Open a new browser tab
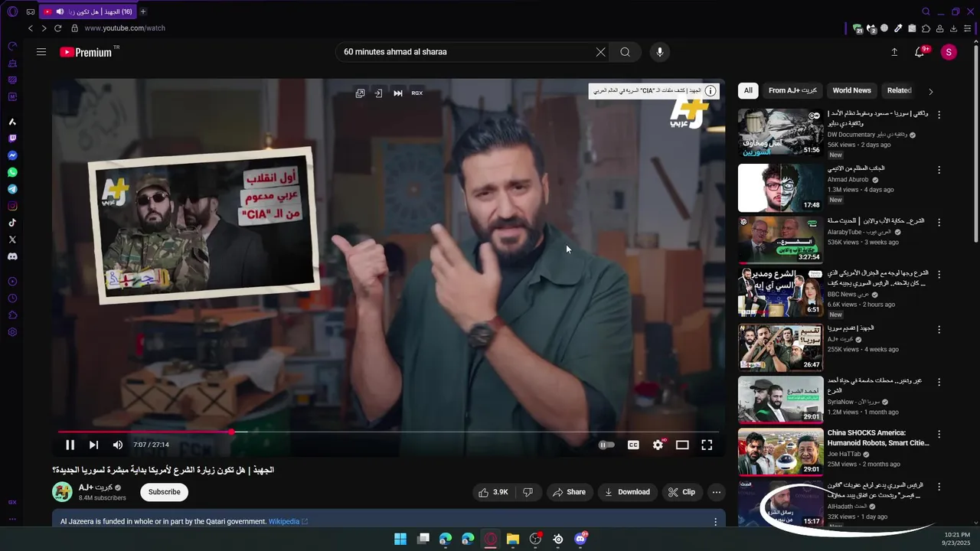980x551 pixels. coord(143,11)
